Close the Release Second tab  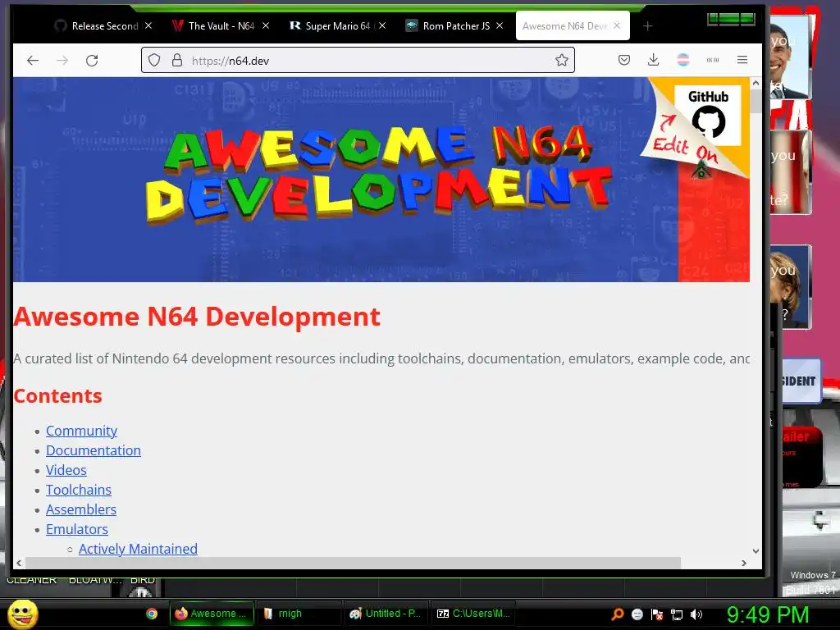click(x=148, y=25)
